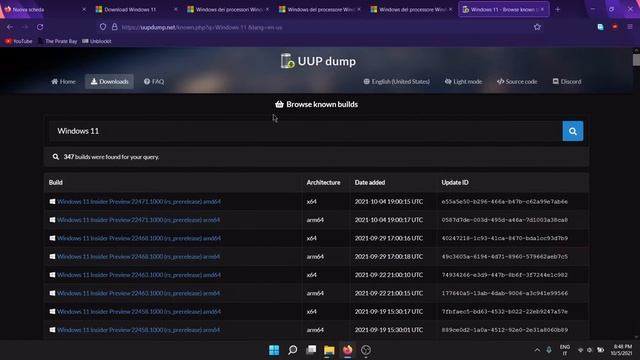Screen dimensions: 640x360
Task: Click the Windows 11 search input field
Action: (x=306, y=131)
